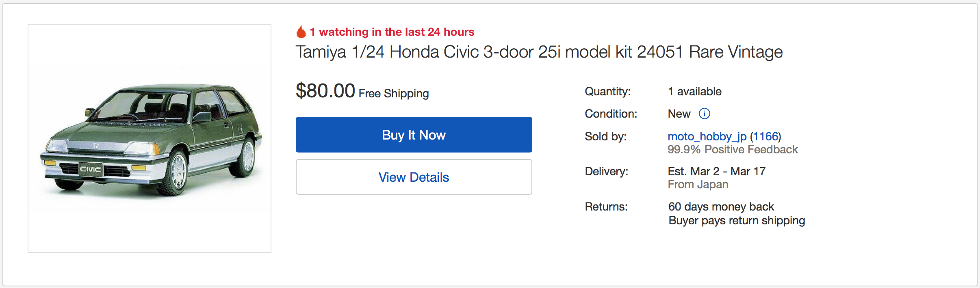Open the View Details button
Image resolution: width=980 pixels, height=288 pixels.
(414, 177)
